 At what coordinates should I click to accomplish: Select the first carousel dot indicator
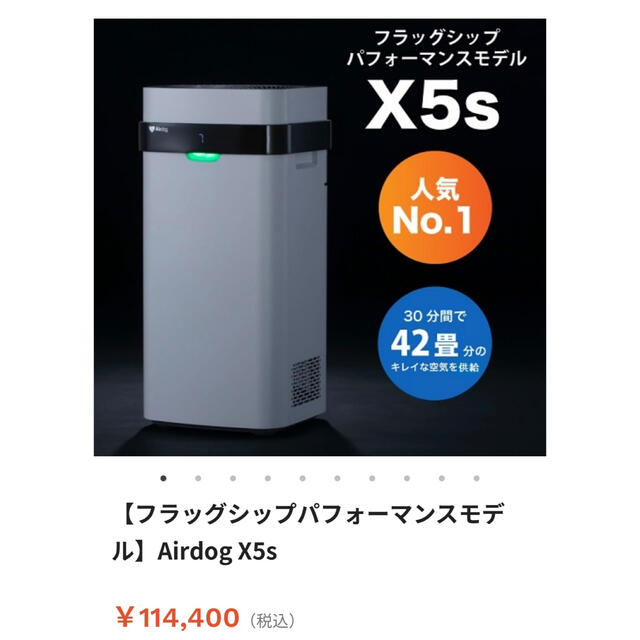point(163,478)
